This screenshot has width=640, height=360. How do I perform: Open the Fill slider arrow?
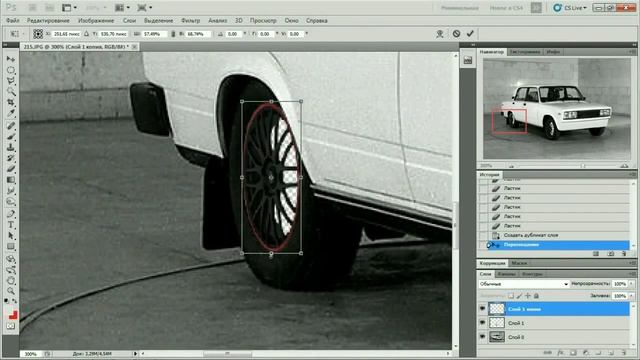pos(632,296)
